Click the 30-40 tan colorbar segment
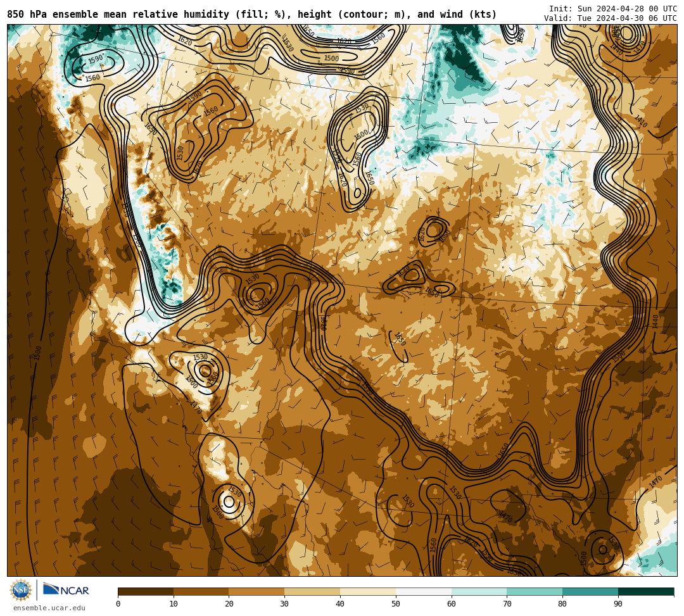Image resolution: width=684 pixels, height=616 pixels. (x=312, y=591)
